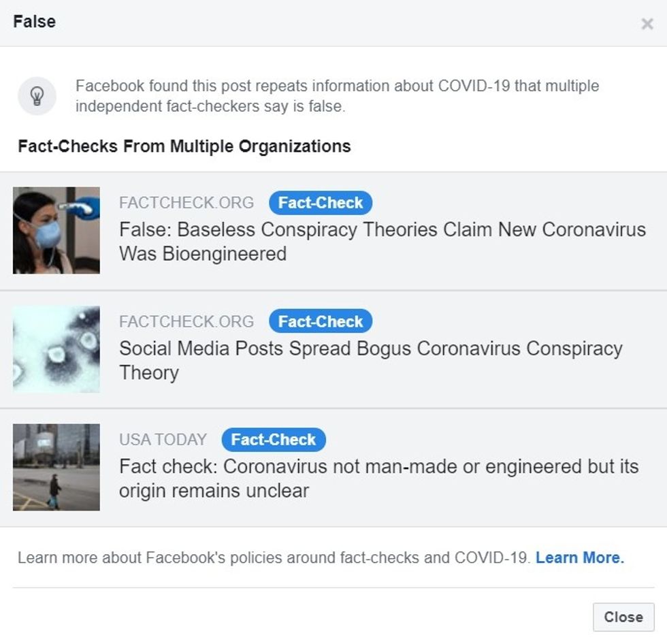Click the lightbulb info icon
The width and height of the screenshot is (667, 644).
(37, 96)
